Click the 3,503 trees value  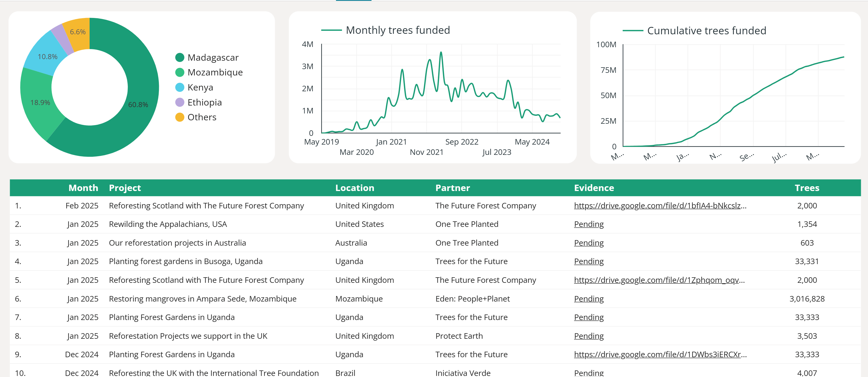[807, 336]
